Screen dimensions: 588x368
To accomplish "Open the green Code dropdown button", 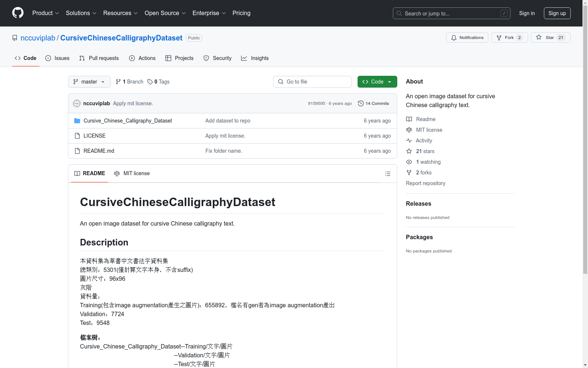I will click(377, 82).
